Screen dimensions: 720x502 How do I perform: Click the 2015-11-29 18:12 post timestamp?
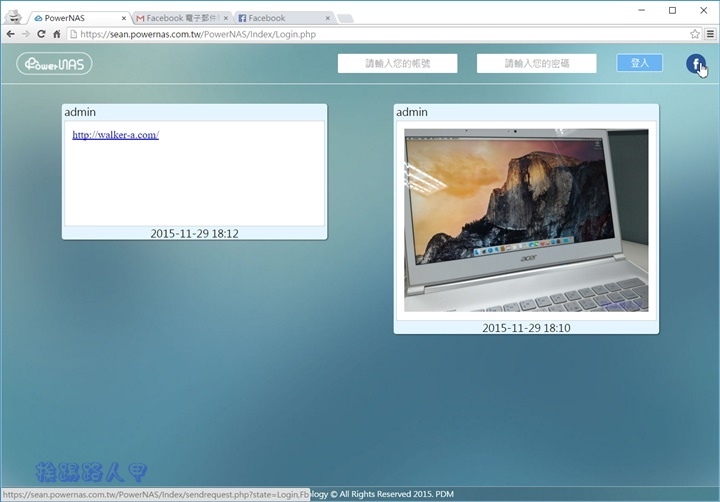(x=194, y=233)
